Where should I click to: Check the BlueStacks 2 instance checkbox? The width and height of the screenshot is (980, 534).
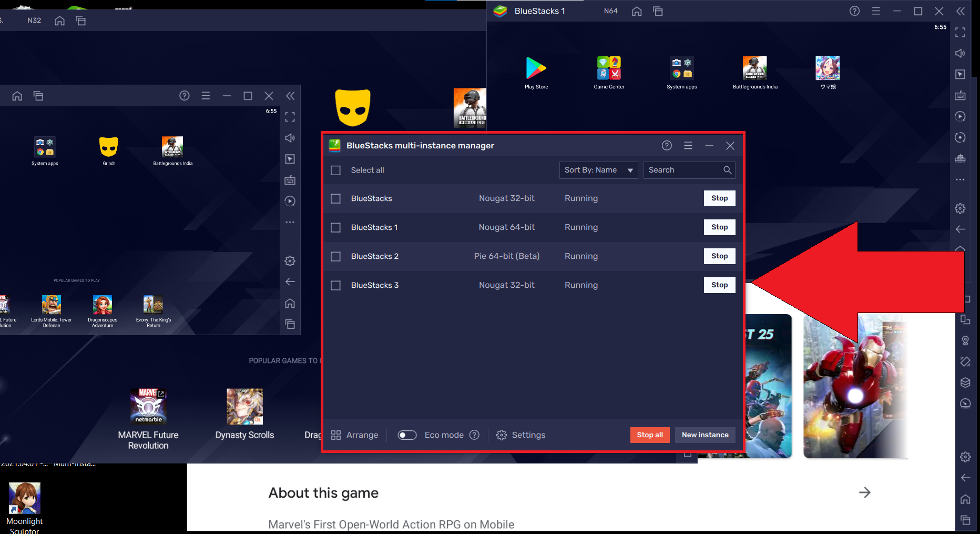point(335,256)
